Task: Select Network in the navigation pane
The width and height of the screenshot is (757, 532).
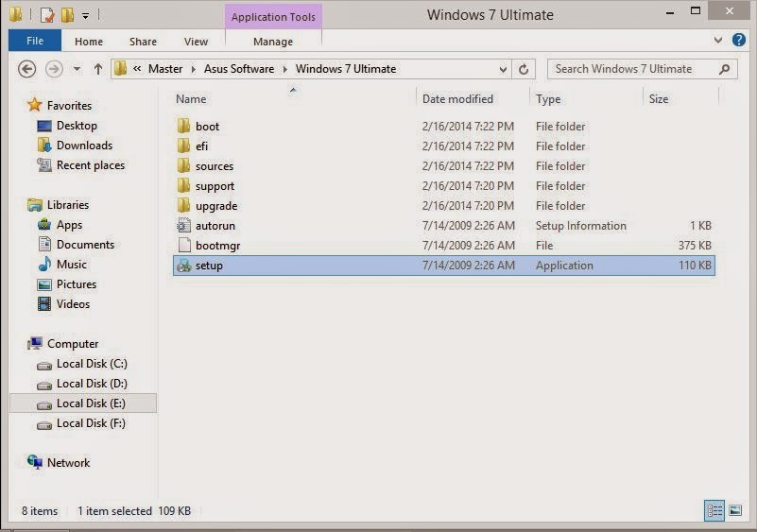Action: (68, 462)
